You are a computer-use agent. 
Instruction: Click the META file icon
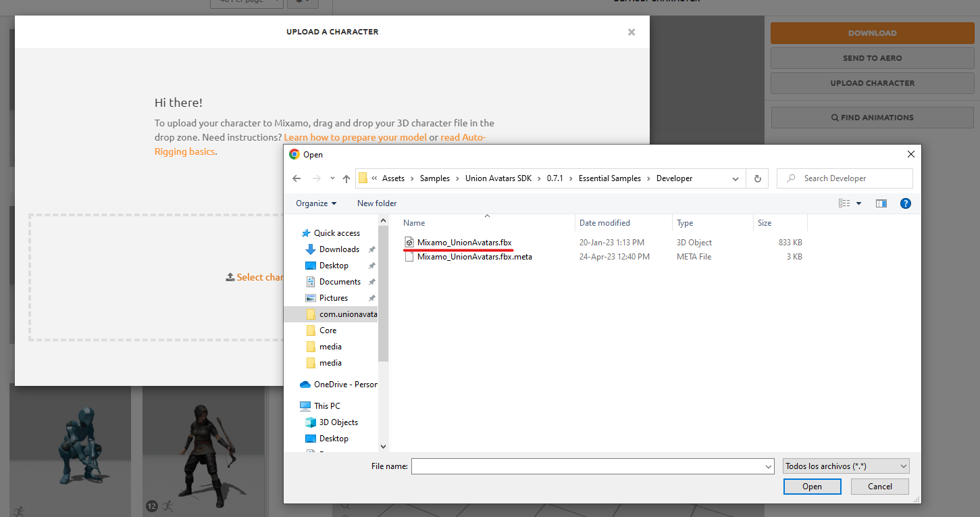[x=409, y=257]
